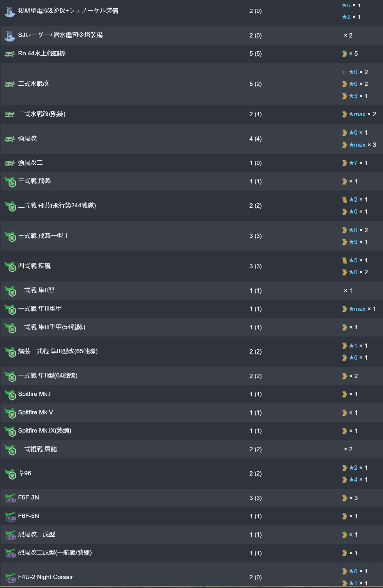Click the 後期型電探&逆探+シュノーケル装備 name

coord(68,11)
